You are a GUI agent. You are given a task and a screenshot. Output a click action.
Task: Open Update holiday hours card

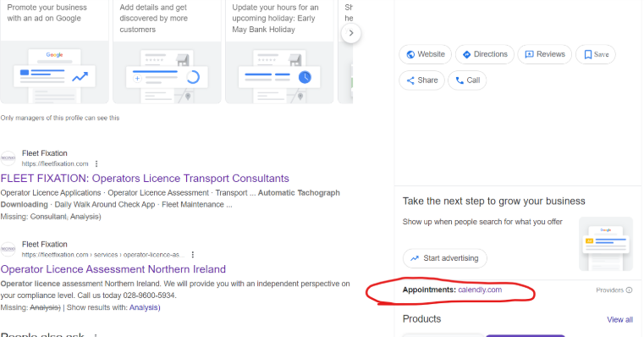tap(279, 52)
